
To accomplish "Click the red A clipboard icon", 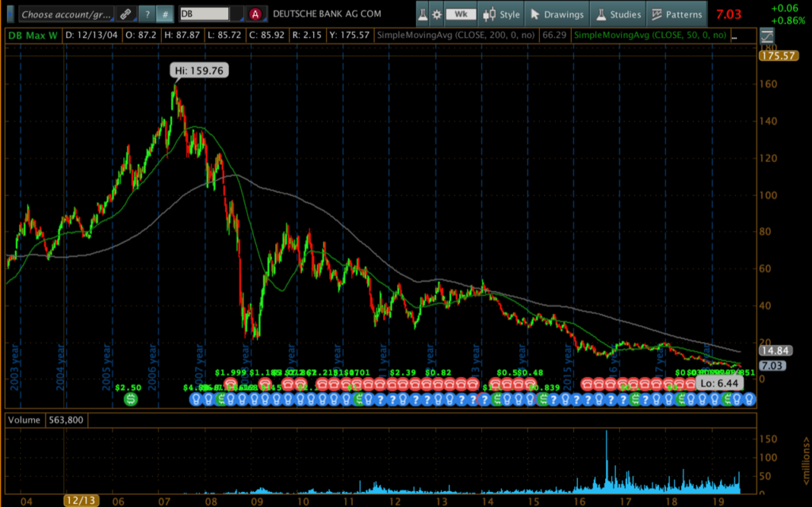I will point(255,14).
